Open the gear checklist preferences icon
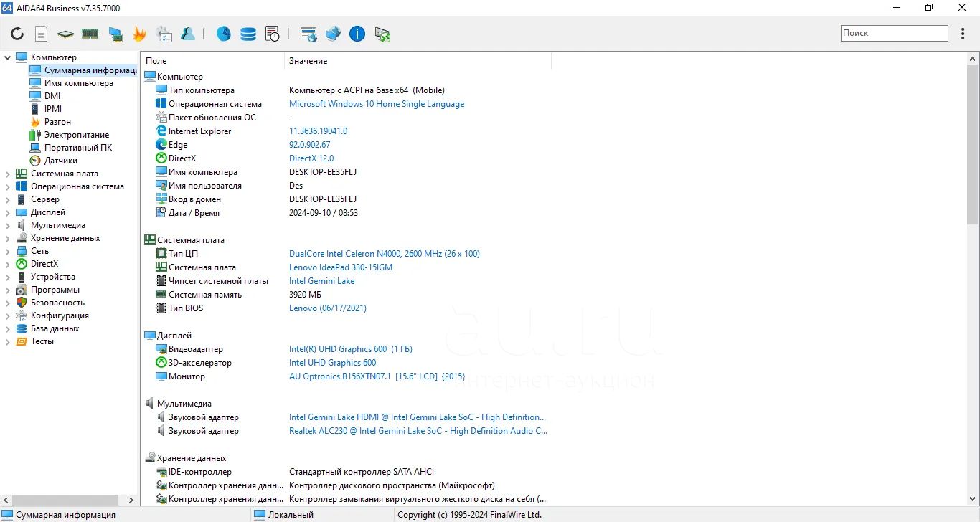Image resolution: width=980 pixels, height=522 pixels. tap(164, 34)
